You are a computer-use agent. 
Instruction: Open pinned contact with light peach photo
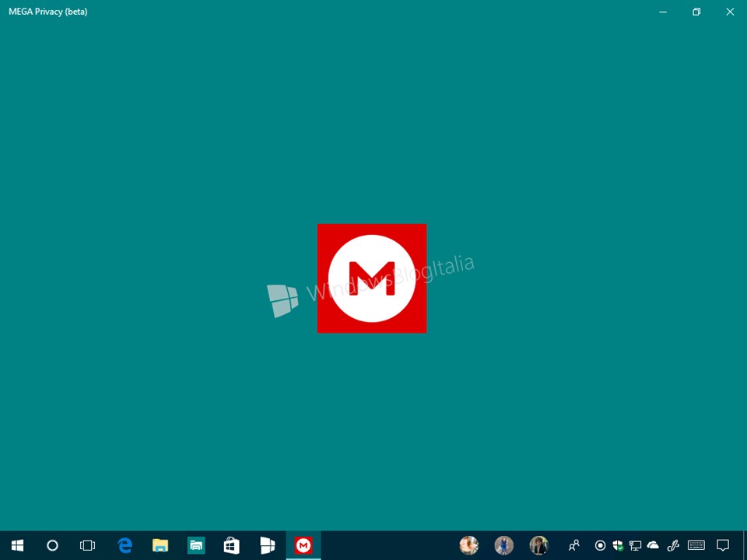pos(468,545)
